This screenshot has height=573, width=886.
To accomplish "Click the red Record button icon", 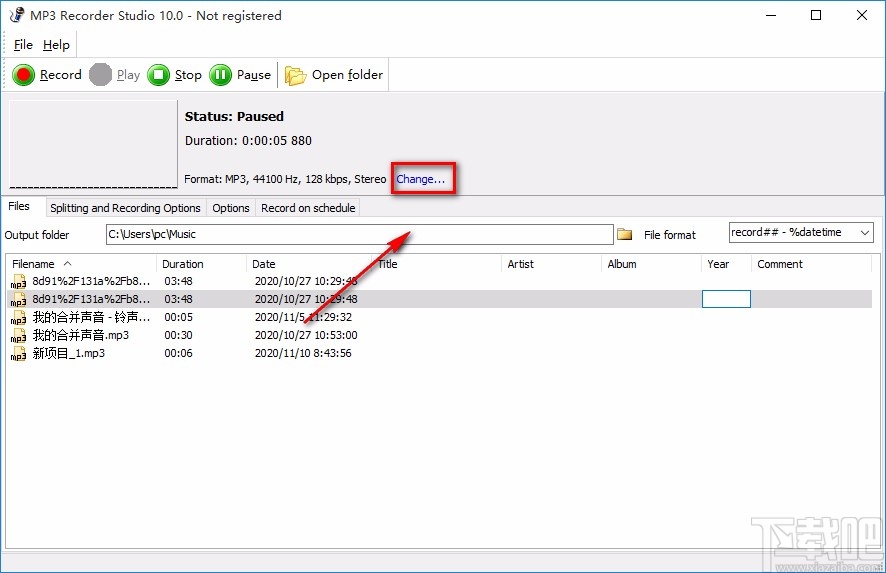I will tap(23, 75).
